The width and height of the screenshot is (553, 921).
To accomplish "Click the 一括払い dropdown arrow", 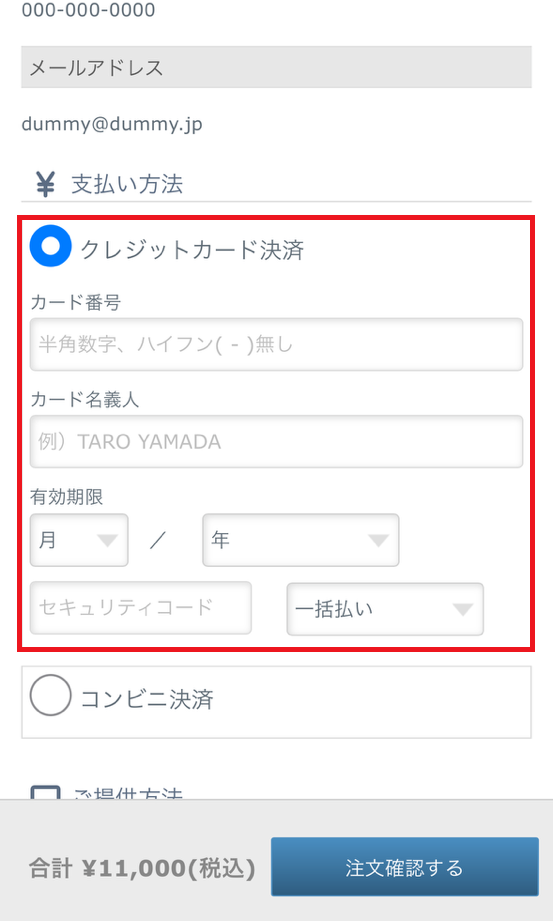I will coord(462,610).
